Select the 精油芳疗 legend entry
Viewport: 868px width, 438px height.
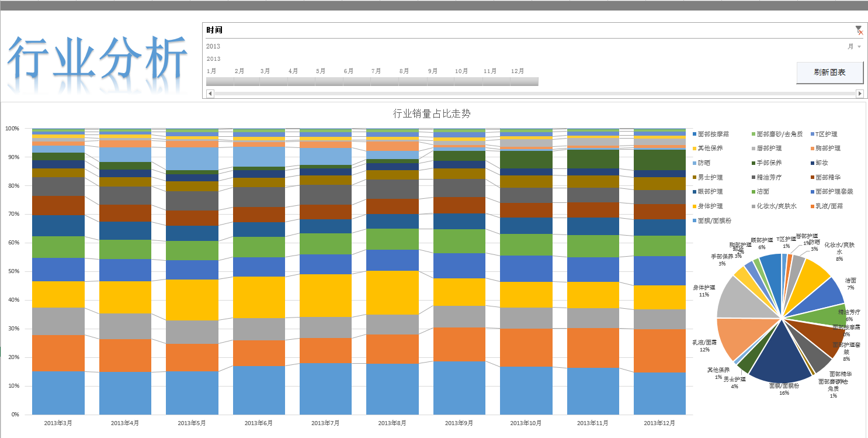[x=766, y=177]
